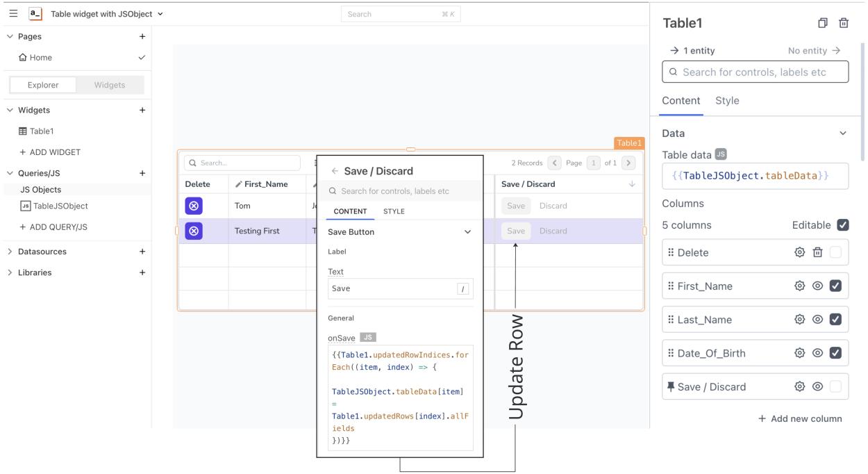Viewport: 868px width, 474px height.
Task: Delete Table1 widget using trash icon
Action: [x=844, y=23]
